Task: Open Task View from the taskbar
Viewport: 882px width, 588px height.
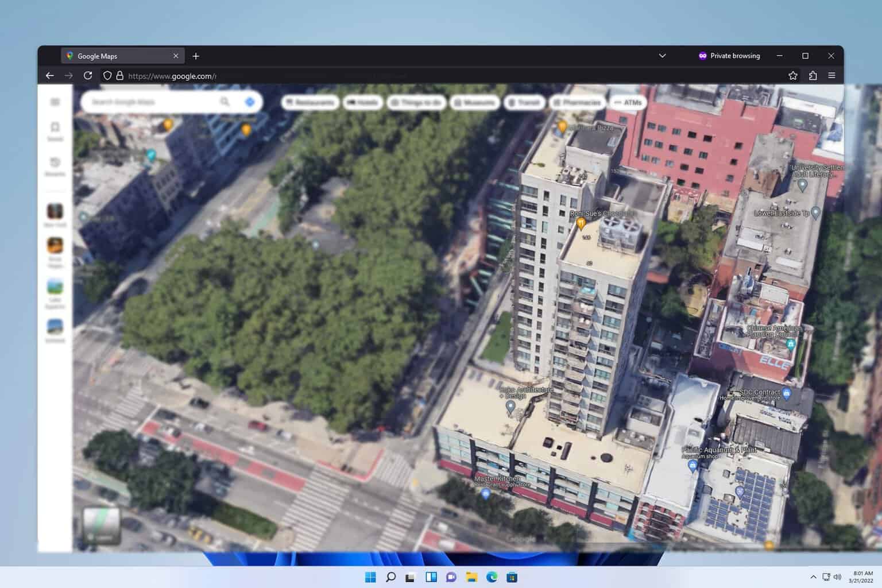Action: [x=411, y=577]
